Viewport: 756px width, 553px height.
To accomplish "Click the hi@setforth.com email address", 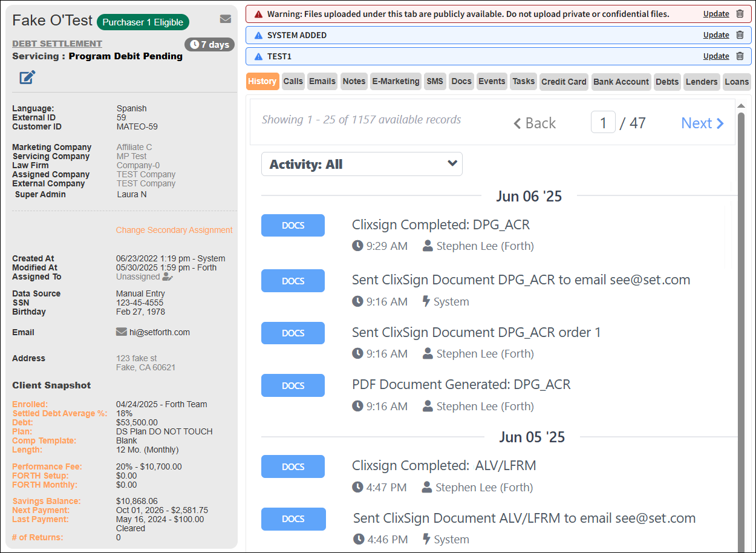I will (x=160, y=332).
